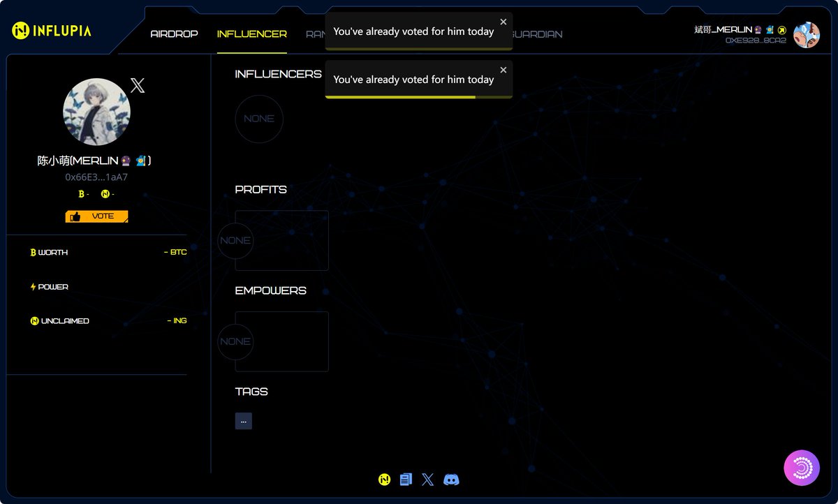
Task: Open the logged-in user avatar in header
Action: tap(807, 35)
